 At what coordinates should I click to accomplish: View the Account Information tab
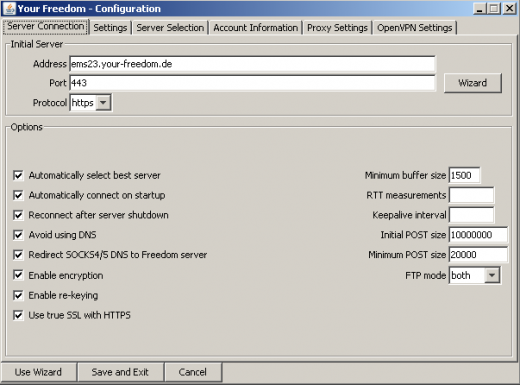[x=256, y=28]
